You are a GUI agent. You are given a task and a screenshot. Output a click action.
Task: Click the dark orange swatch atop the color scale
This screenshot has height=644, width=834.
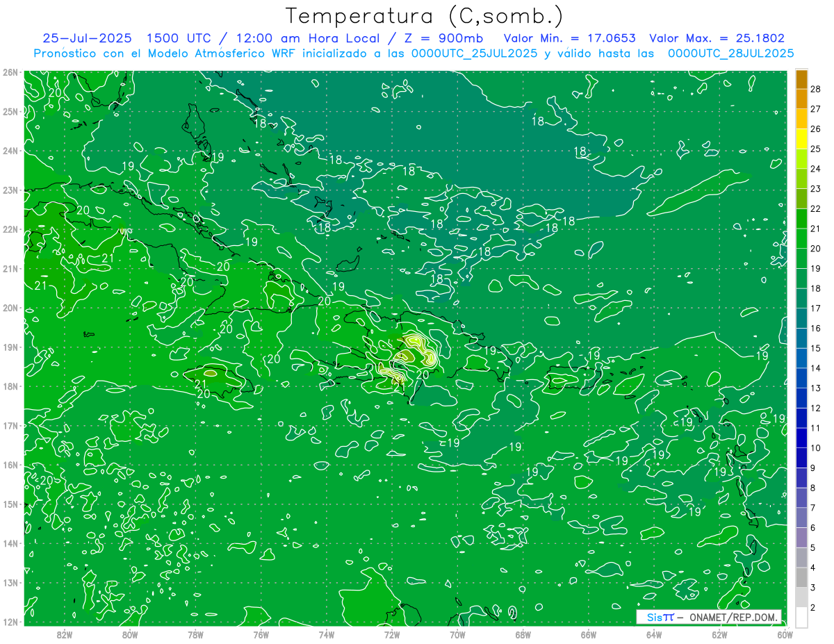(801, 79)
